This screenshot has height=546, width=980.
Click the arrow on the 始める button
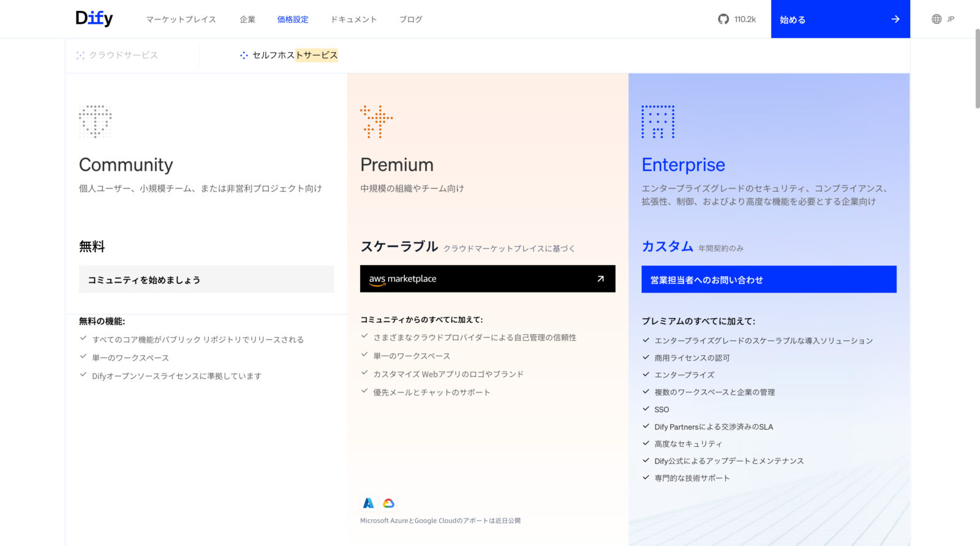(x=895, y=19)
